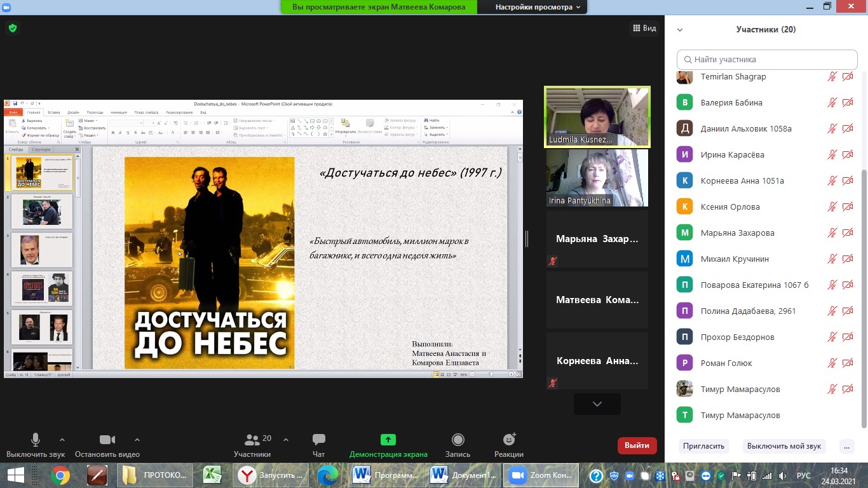Click in Найти участника search field

pyautogui.click(x=767, y=60)
